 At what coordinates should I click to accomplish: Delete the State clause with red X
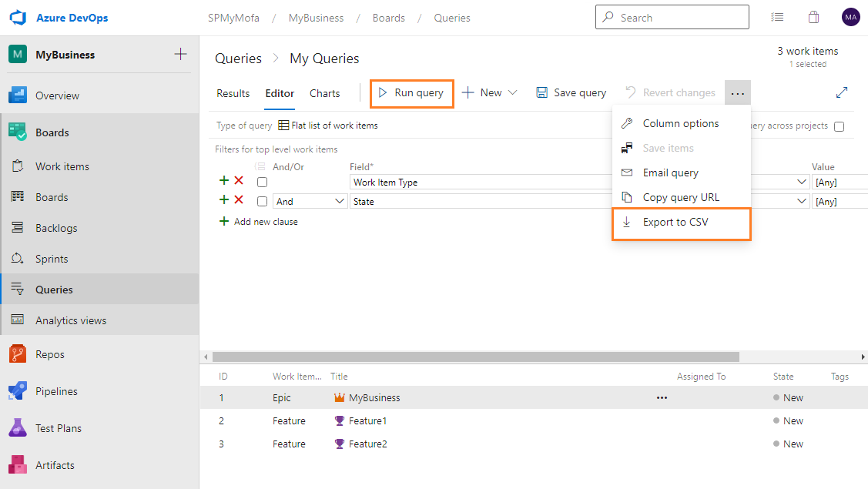[x=239, y=201]
